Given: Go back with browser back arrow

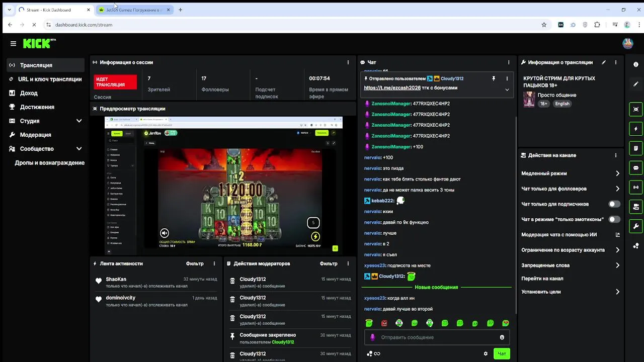Looking at the screenshot, I should pos(10,25).
